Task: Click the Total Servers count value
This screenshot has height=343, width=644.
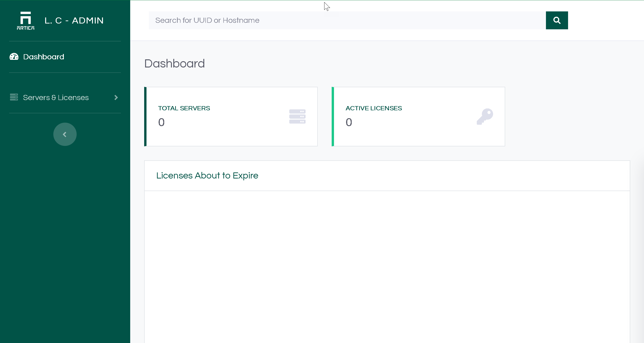Action: click(161, 122)
